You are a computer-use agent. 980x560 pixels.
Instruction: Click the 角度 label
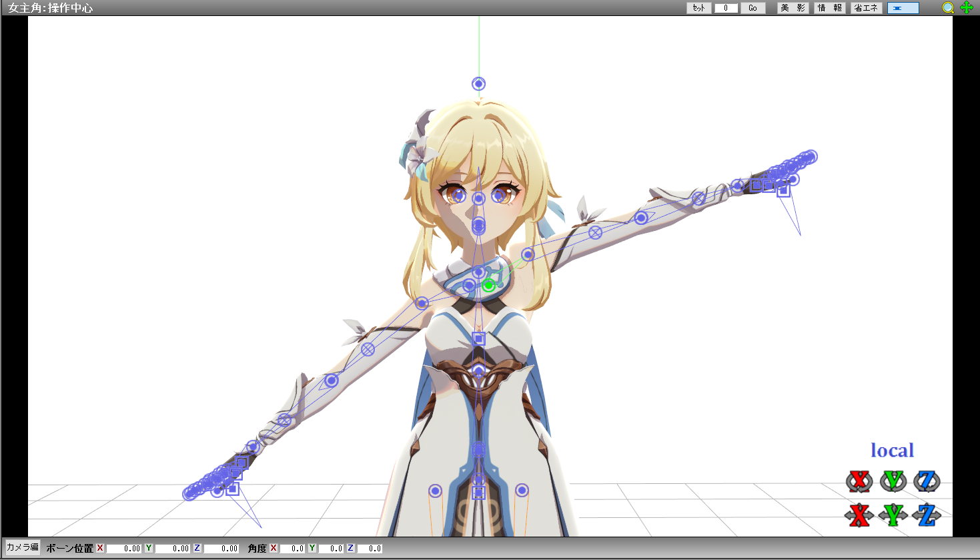(258, 549)
